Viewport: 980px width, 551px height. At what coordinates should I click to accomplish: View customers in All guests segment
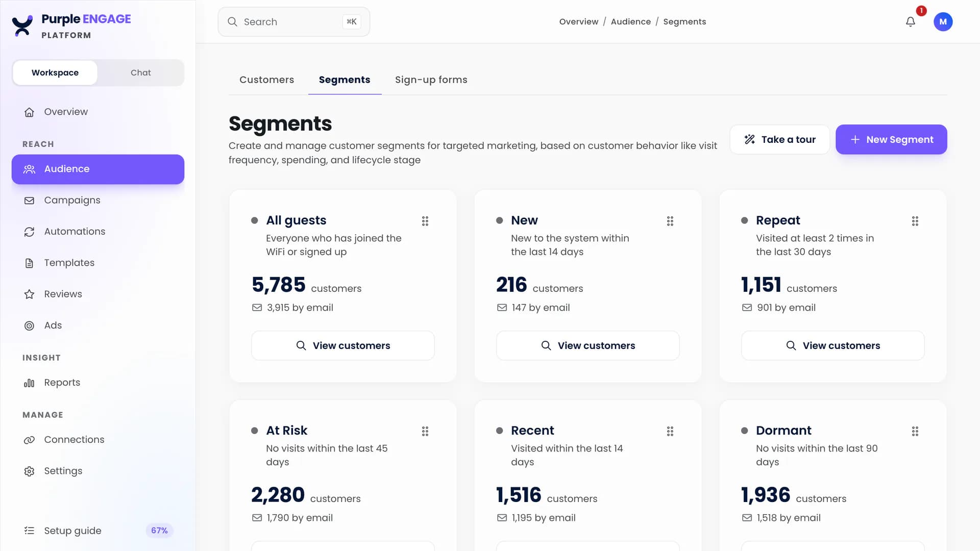click(x=343, y=345)
